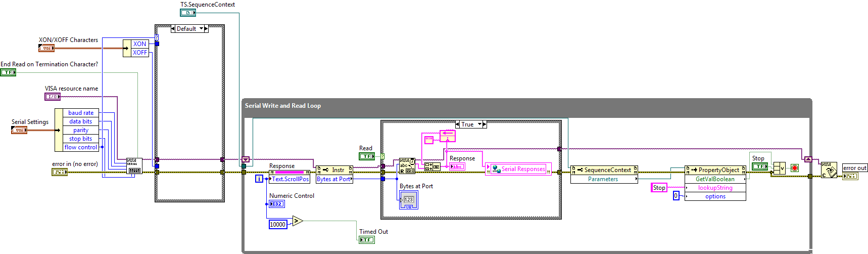
Task: Select the TS.SequenceContext control terminal
Action: (188, 13)
